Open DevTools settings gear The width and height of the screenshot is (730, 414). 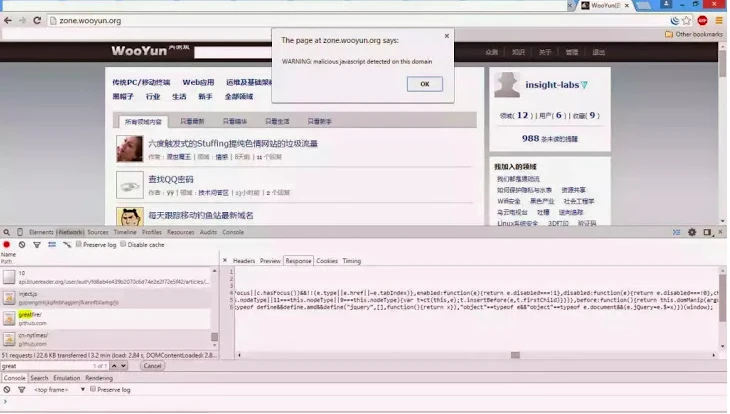[692, 232]
